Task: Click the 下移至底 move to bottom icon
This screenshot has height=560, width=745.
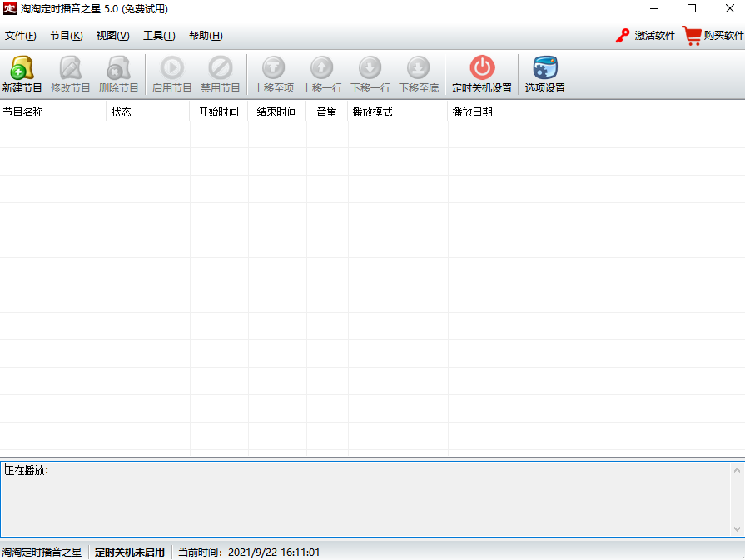Action: click(419, 74)
